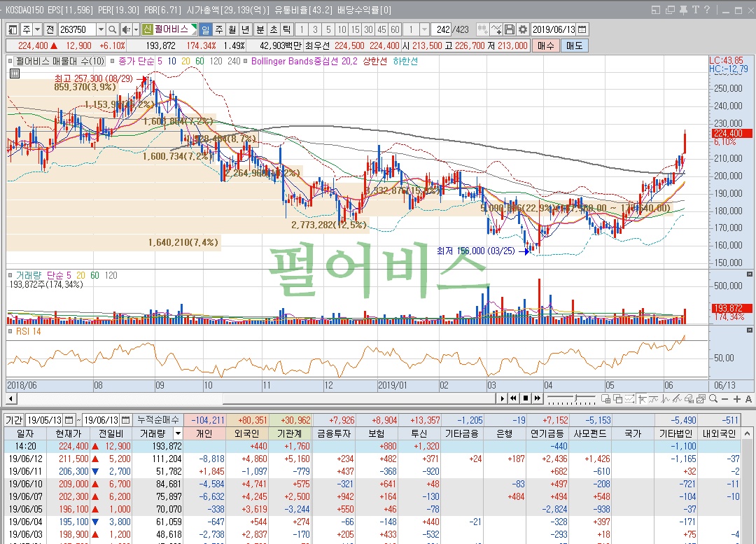This screenshot has height=544, width=756.
Task: Click the A text tool icon
Action: (x=748, y=399)
